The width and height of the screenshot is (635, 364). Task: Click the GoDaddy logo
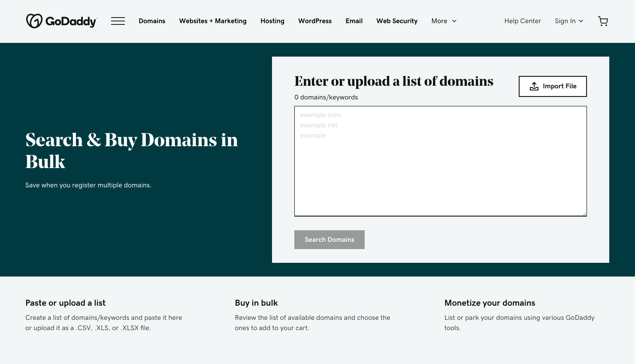61,21
